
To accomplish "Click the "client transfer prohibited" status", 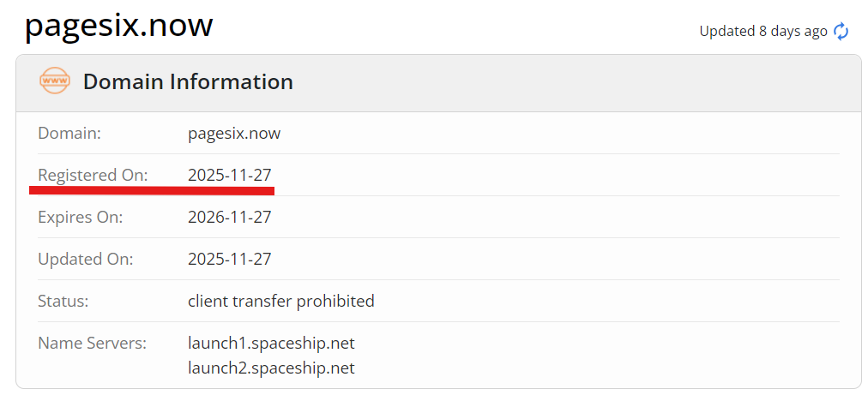I will point(281,302).
